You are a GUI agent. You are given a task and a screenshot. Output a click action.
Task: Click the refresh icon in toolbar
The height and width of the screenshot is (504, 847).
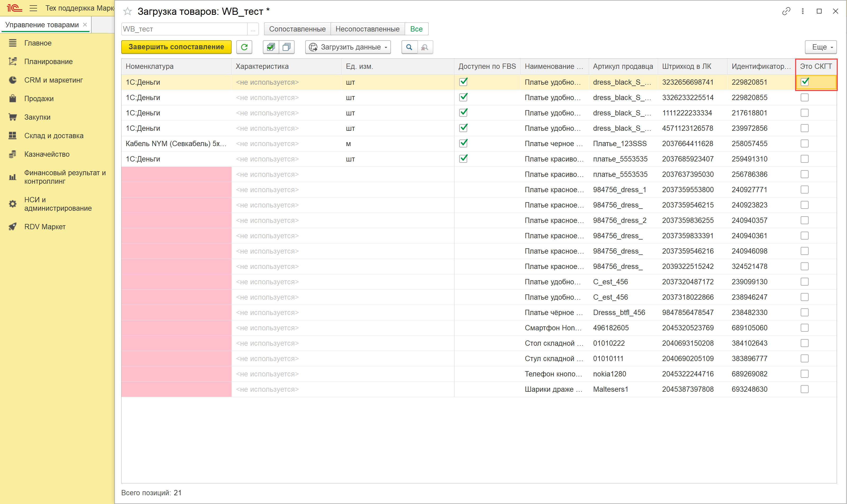[x=244, y=47]
